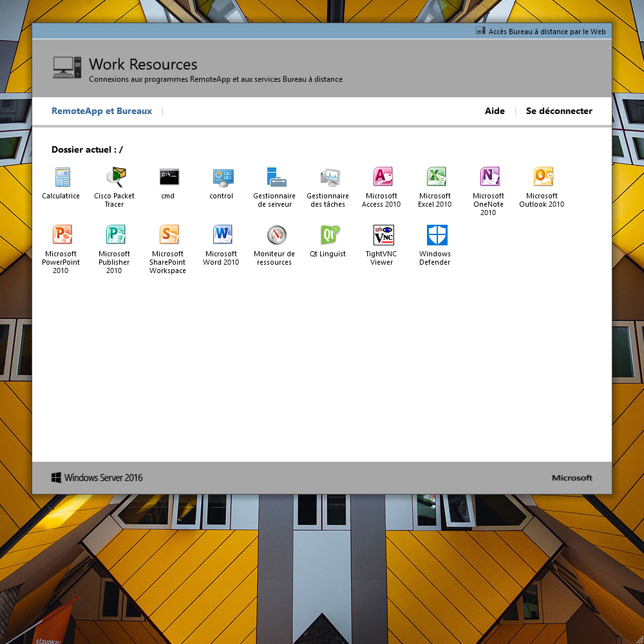Open Microsoft Excel 2010 icon
The image size is (644, 644).
tap(436, 177)
